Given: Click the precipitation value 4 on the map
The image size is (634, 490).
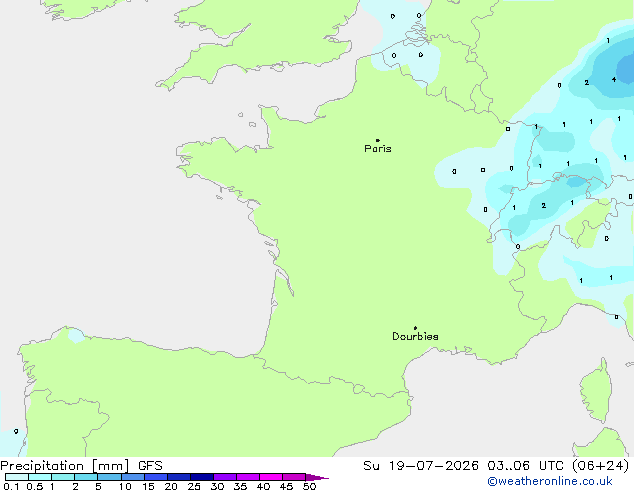Looking at the screenshot, I should (x=614, y=79).
